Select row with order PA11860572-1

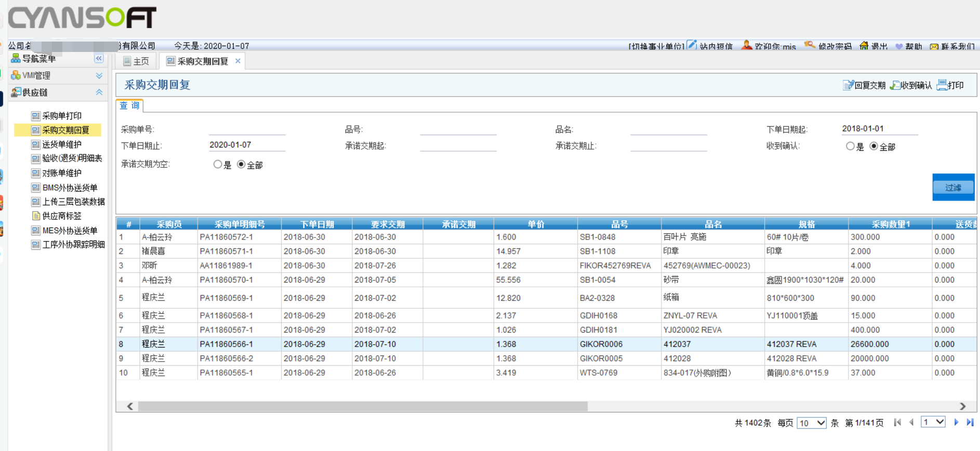point(547,237)
